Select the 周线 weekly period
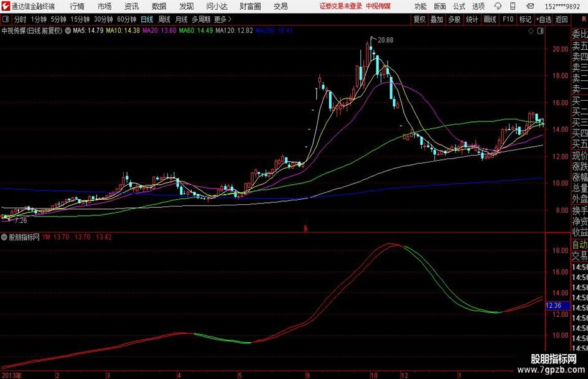This screenshot has height=379, width=588. pos(164,19)
